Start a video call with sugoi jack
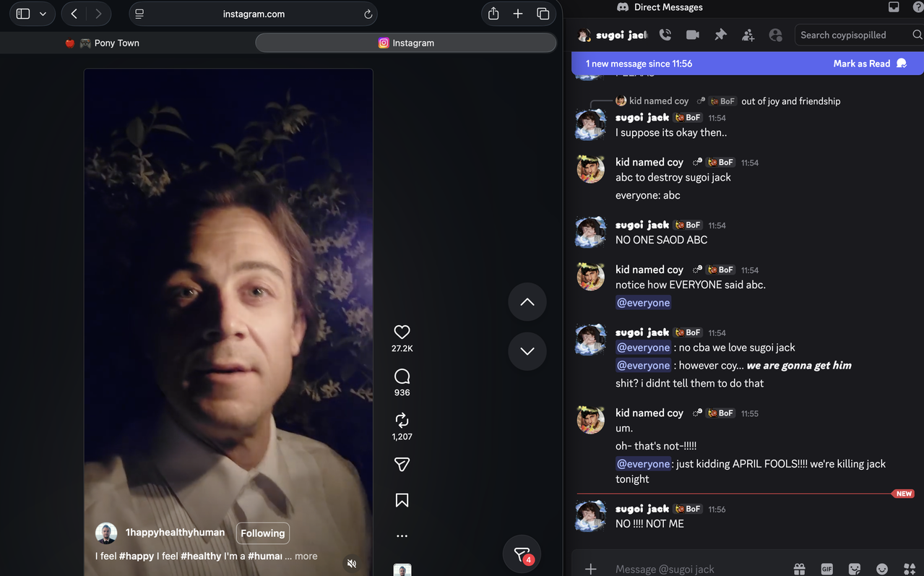The height and width of the screenshot is (576, 924). tap(692, 34)
